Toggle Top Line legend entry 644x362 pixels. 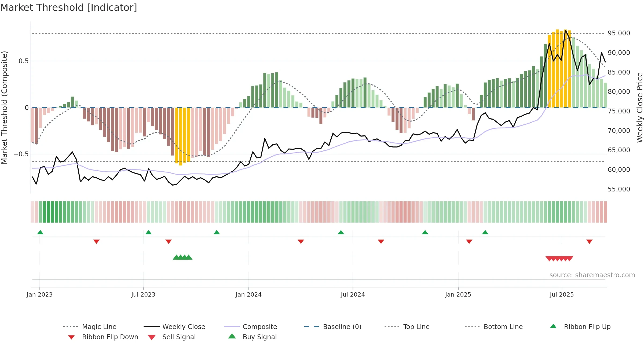(x=407, y=327)
